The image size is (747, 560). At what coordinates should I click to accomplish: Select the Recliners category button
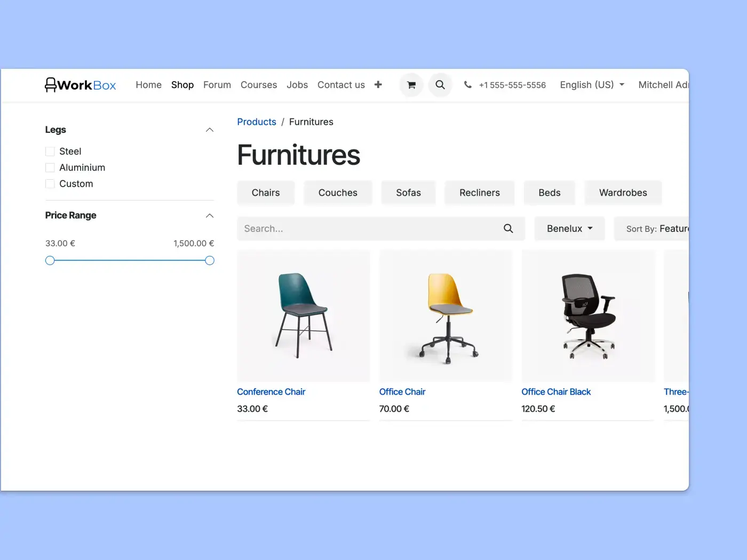[480, 193]
